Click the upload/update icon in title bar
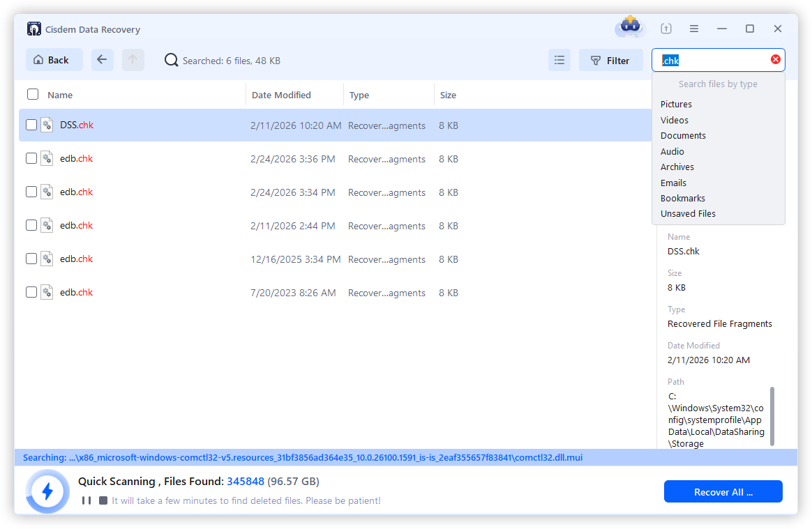This screenshot has height=529, width=812. [x=666, y=29]
